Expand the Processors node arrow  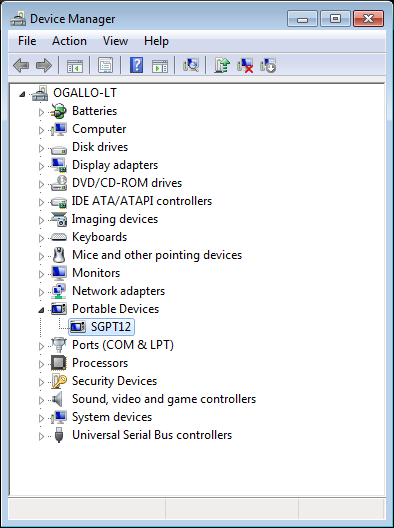click(41, 364)
